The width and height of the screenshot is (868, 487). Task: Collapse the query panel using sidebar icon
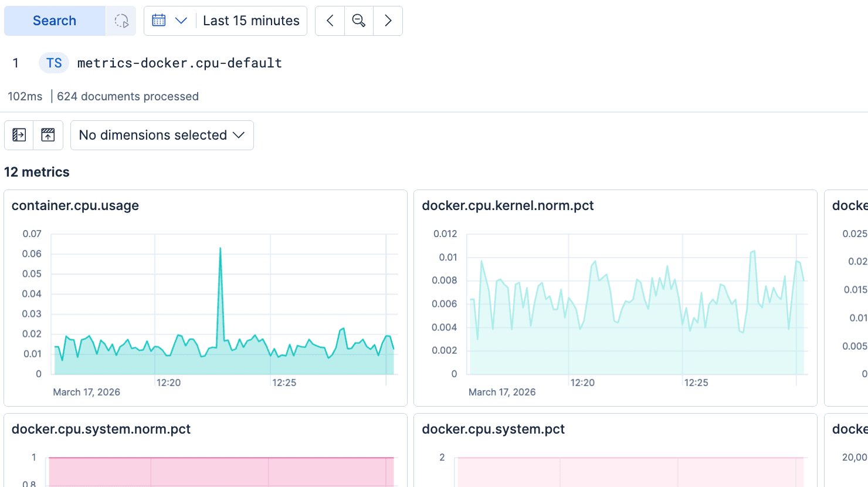pyautogui.click(x=19, y=135)
